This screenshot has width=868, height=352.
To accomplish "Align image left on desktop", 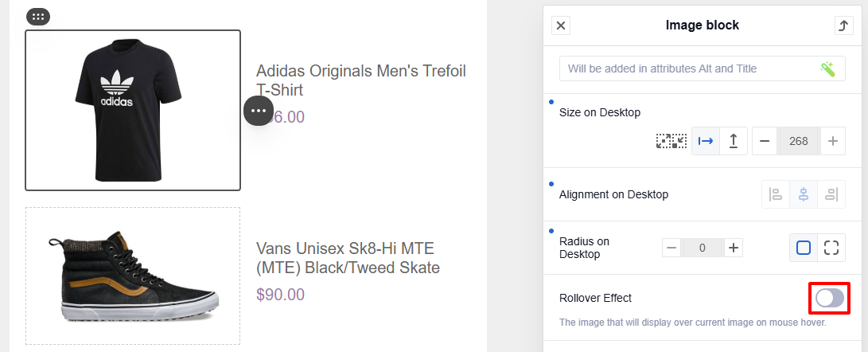I will tap(776, 194).
